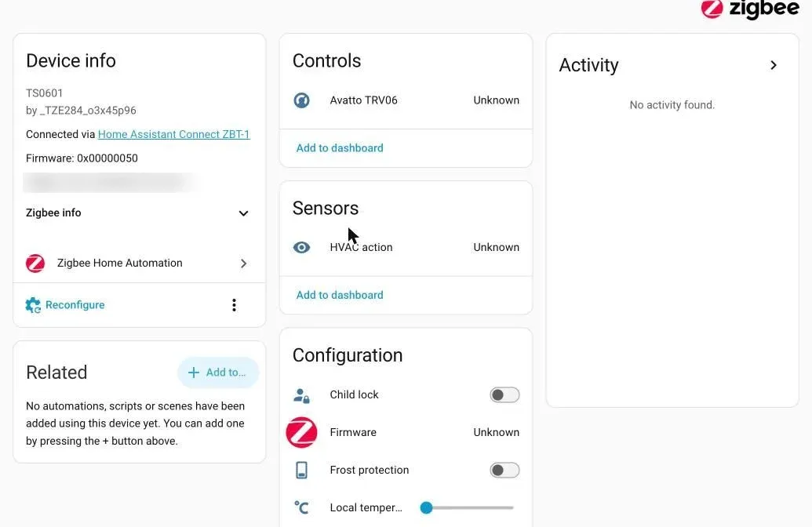
Task: Toggle the Child lock switch
Action: [504, 395]
